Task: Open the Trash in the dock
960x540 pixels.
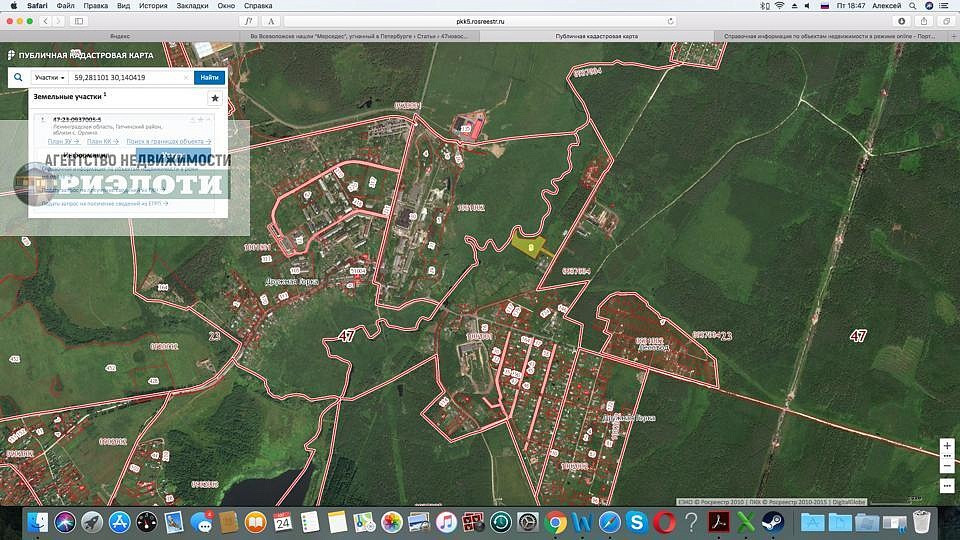Action: point(921,522)
